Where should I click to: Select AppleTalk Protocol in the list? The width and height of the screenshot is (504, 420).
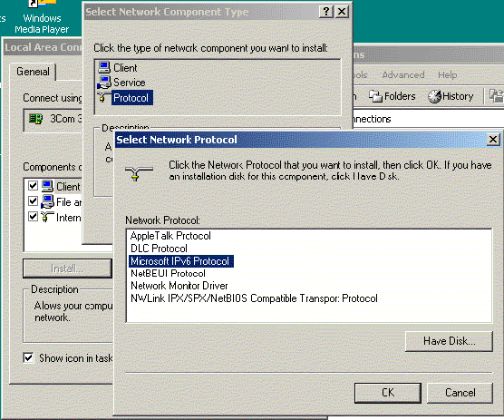point(170,236)
